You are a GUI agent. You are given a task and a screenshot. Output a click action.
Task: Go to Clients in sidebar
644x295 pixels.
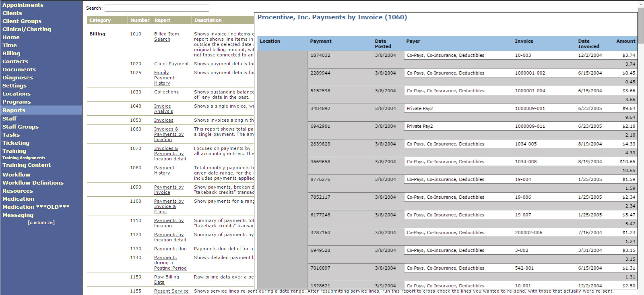[x=12, y=13]
